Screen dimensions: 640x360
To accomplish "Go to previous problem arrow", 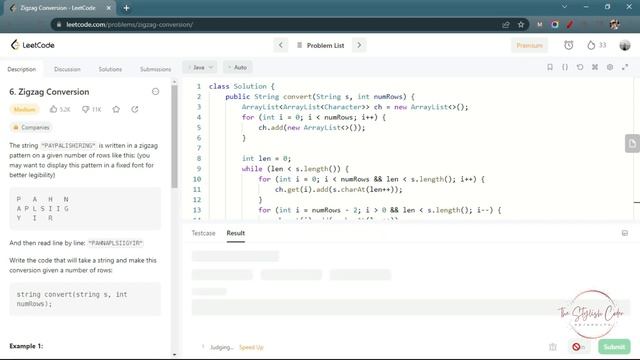I will [x=281, y=45].
